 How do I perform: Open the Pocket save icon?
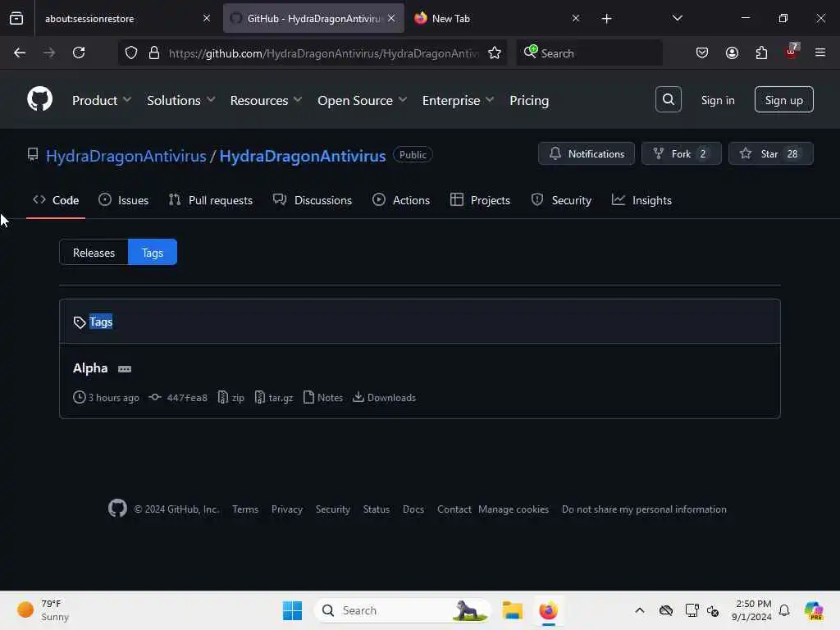702,52
